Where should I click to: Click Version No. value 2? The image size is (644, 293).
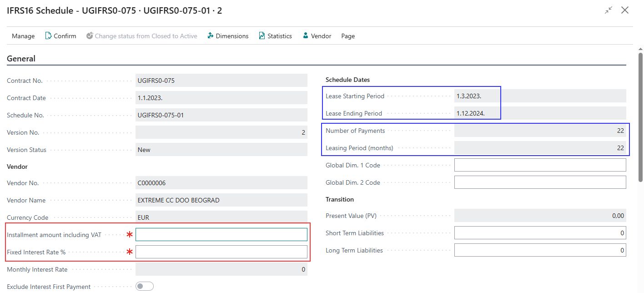click(x=221, y=132)
